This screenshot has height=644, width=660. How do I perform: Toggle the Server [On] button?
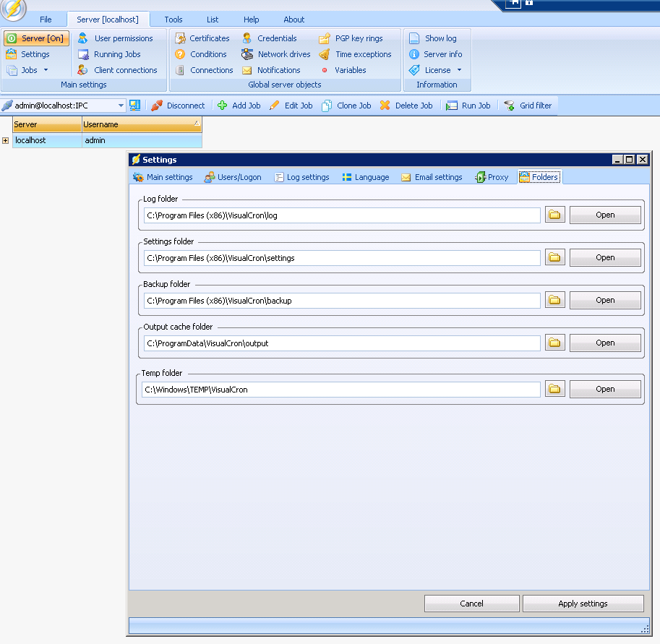pos(36,38)
